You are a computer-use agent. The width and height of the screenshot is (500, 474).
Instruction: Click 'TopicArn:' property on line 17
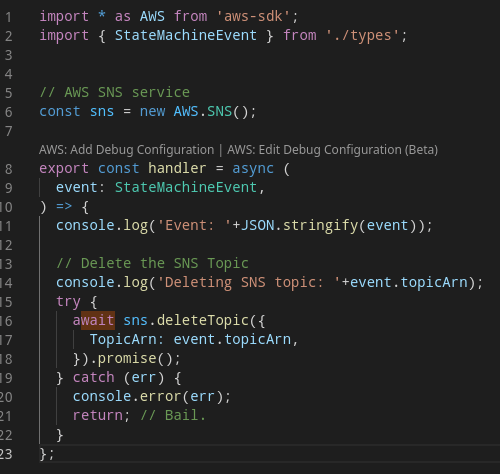127,340
